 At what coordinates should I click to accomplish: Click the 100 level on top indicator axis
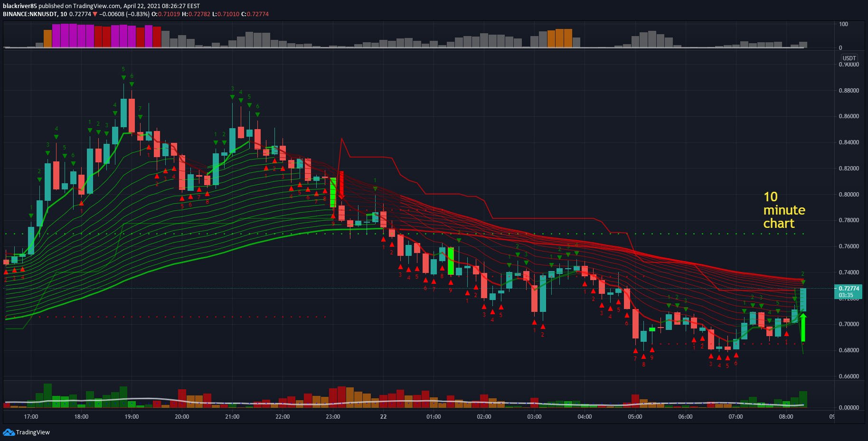click(843, 24)
